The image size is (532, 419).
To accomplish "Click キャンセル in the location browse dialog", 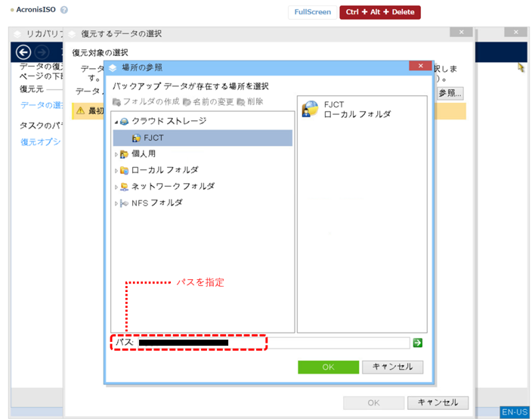I will pos(392,367).
